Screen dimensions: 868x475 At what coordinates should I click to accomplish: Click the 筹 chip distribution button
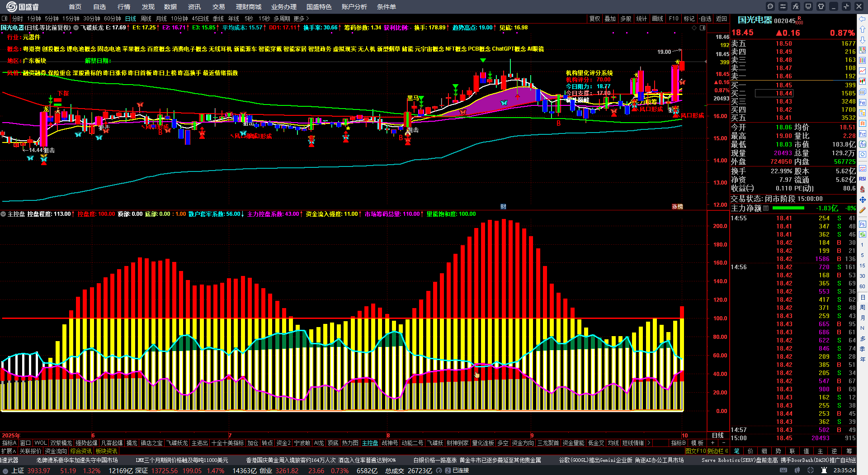click(849, 451)
